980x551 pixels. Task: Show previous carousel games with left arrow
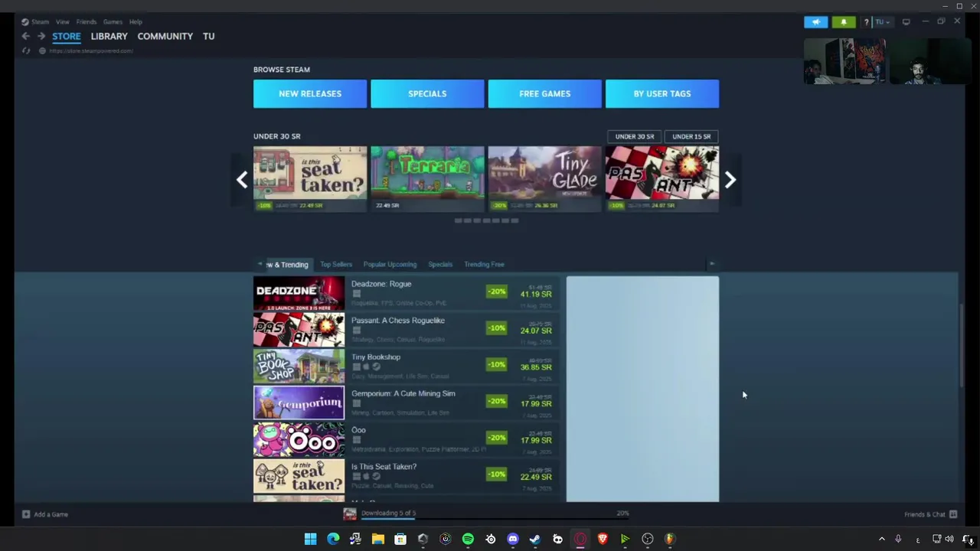[242, 180]
